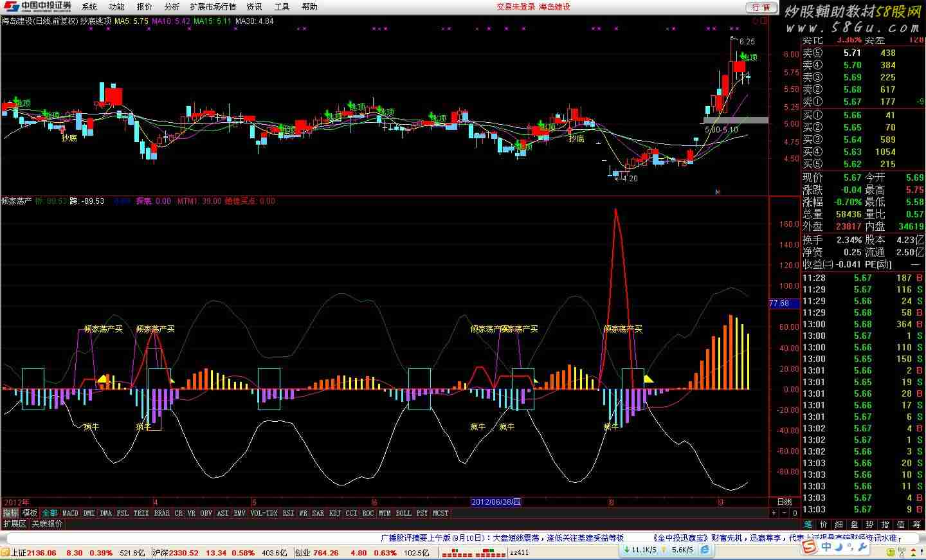Switch to the 模板 template mode
Image resolution: width=926 pixels, height=560 pixels.
(x=30, y=513)
